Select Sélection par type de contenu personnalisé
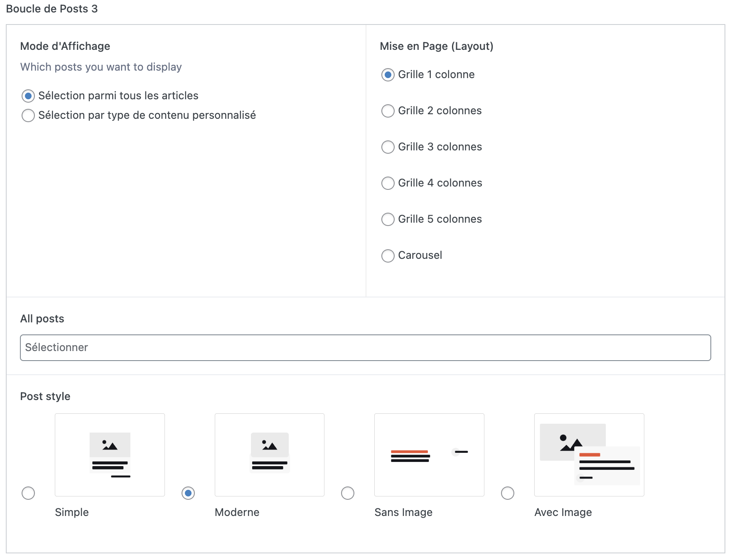732x560 pixels. tap(28, 115)
